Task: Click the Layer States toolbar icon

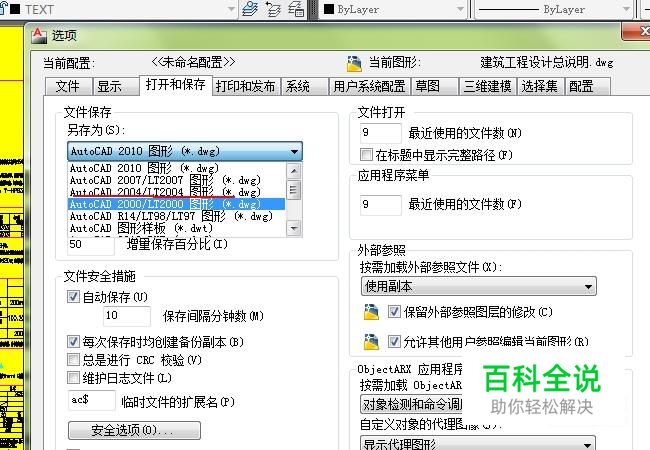Action: [296, 9]
